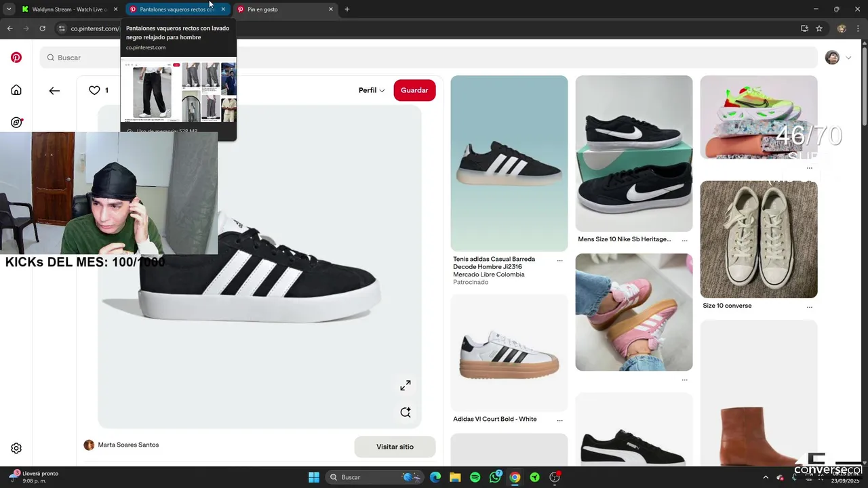Open Pinterest settings gear in sidebar
Viewport: 868px width, 488px height.
[16, 448]
